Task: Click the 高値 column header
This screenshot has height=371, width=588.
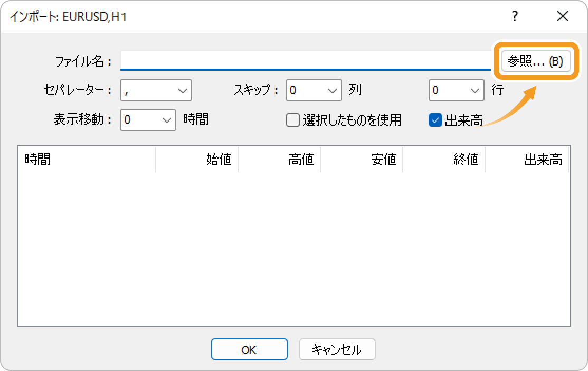Action: coord(279,160)
